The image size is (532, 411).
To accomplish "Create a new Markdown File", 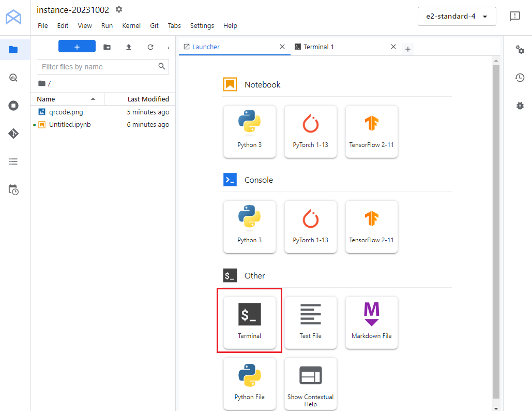I will [x=371, y=322].
